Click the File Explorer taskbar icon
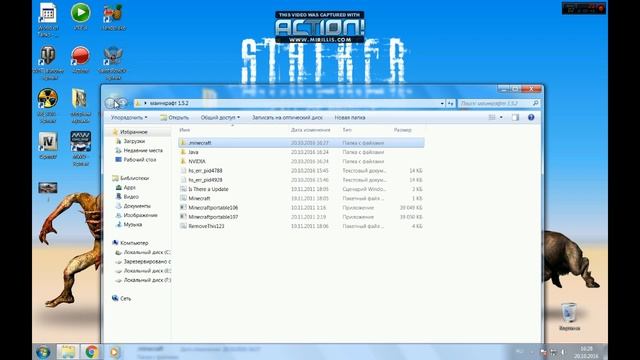Viewport: 640px width, 360px height. (68, 352)
